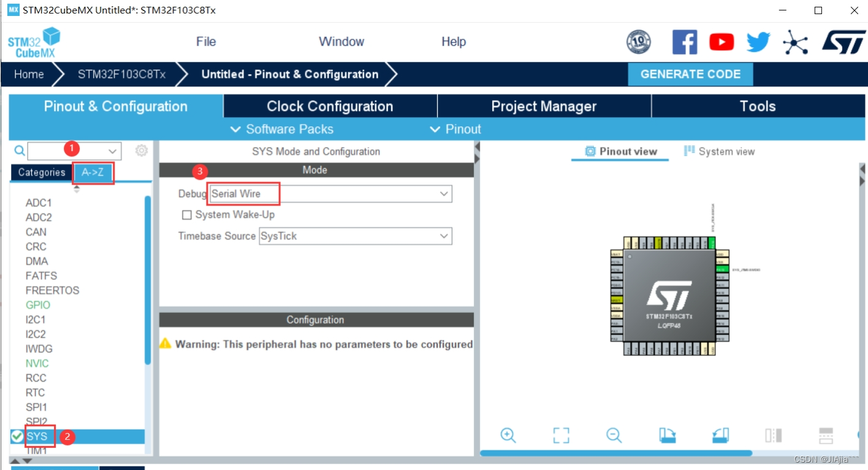Open the File menu
Screen dimensions: 868x470
[206, 42]
